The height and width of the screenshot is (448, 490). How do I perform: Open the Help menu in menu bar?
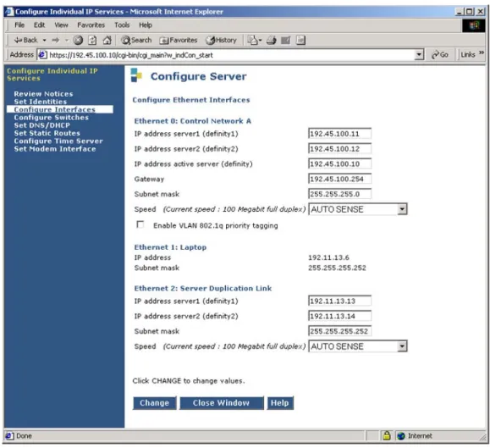point(146,25)
